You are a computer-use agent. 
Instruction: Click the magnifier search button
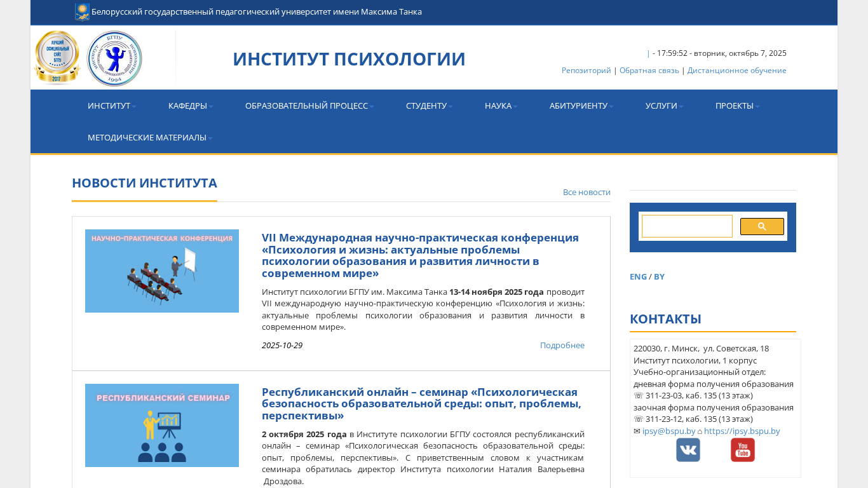[762, 226]
